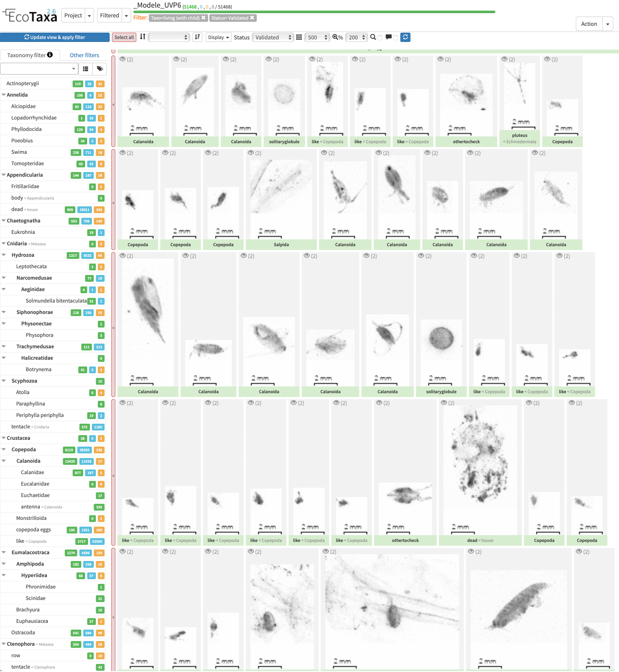Switch to the Other filters tab
This screenshot has height=672, width=619.
84,55
